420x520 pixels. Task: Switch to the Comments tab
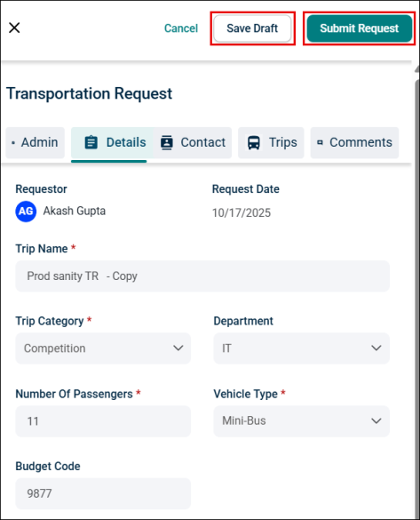(354, 142)
